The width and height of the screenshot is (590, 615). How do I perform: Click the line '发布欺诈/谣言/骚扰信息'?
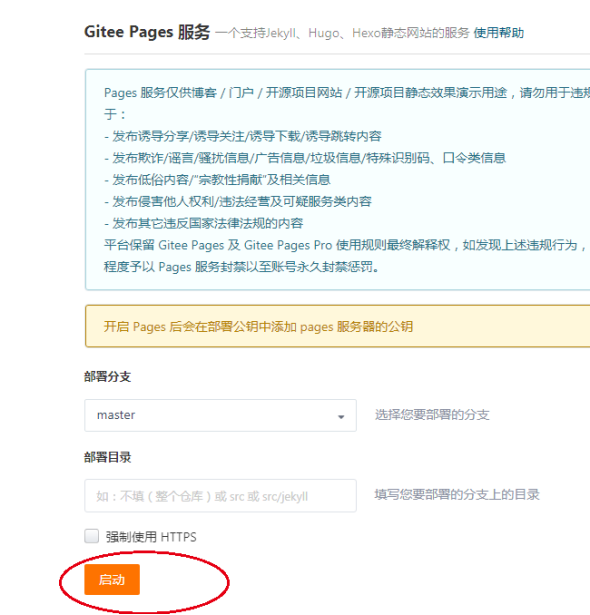[x=305, y=158]
